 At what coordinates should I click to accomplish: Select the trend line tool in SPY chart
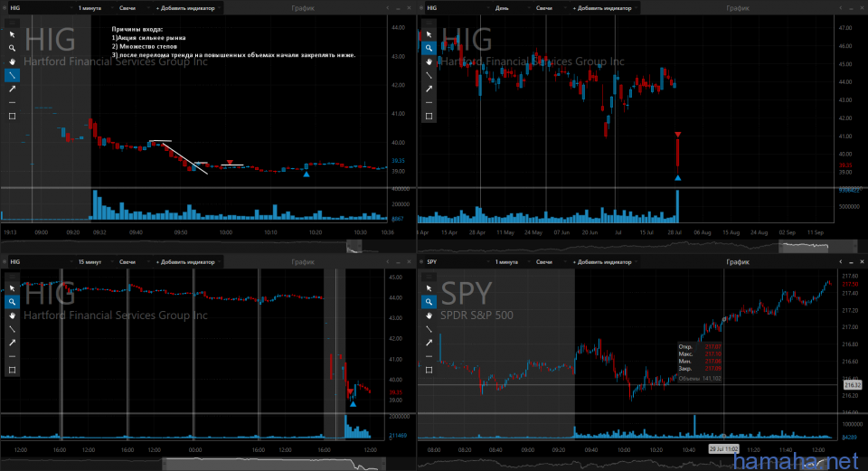tap(429, 329)
